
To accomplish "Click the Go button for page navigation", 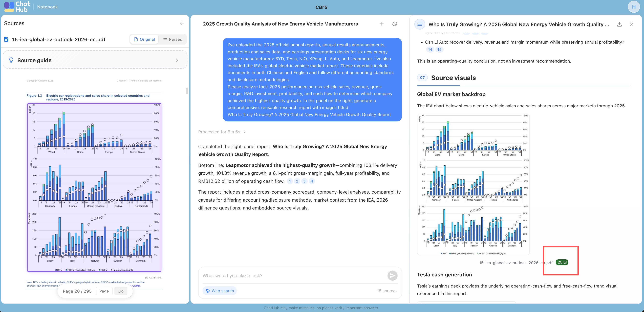I will (121, 291).
